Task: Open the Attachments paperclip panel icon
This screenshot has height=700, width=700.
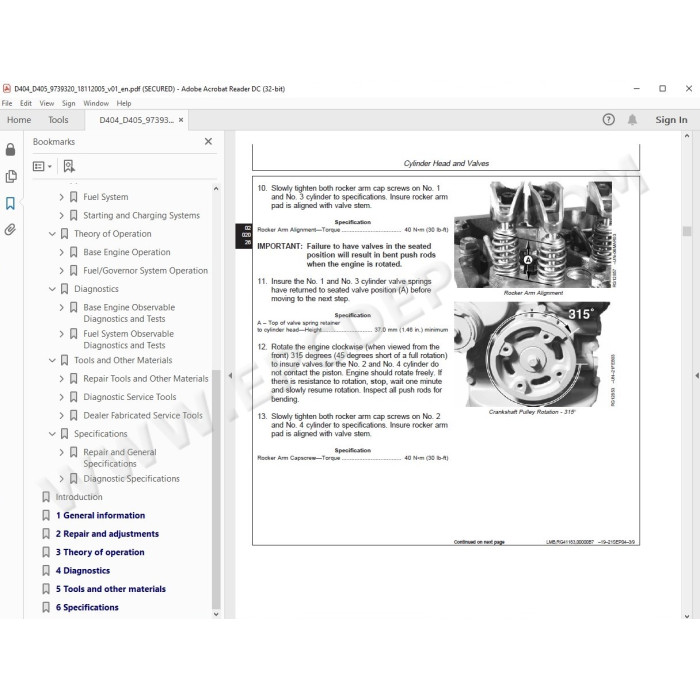Action: pos(10,229)
